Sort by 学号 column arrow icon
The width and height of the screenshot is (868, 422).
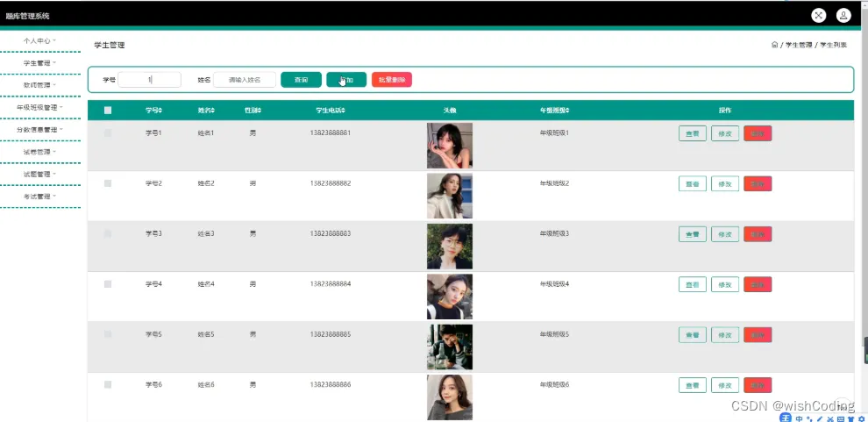pyautogui.click(x=160, y=111)
